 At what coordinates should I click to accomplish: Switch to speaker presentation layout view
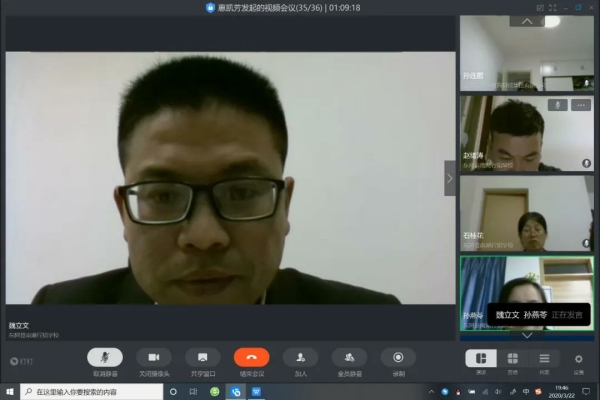point(481,359)
